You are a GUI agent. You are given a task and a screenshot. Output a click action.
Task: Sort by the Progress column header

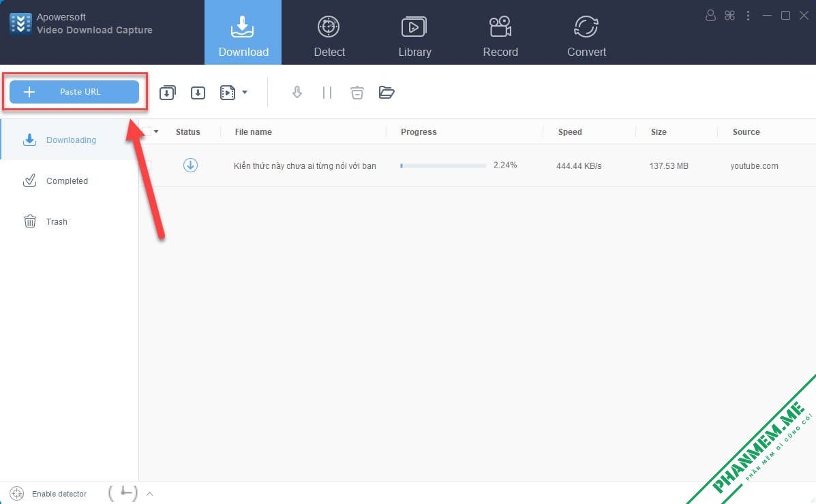[x=419, y=132]
